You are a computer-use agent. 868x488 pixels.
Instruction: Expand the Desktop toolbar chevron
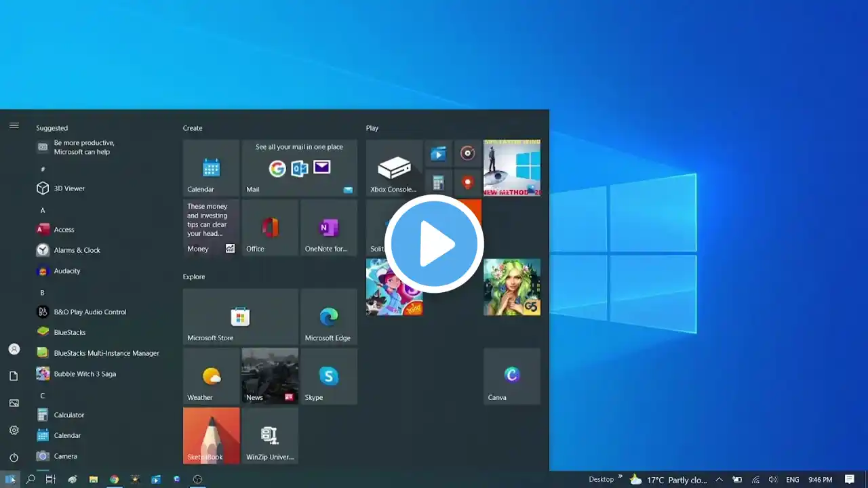pyautogui.click(x=620, y=477)
